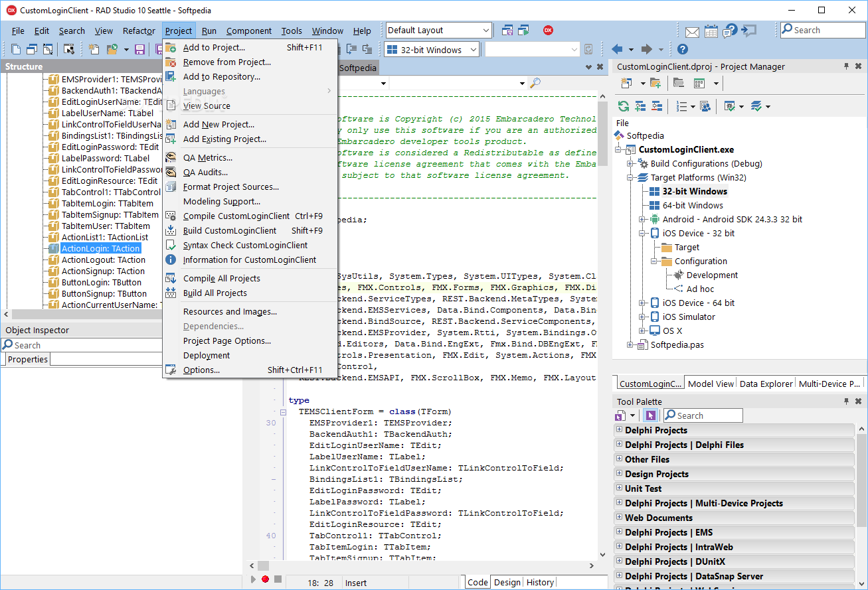The image size is (868, 590).
Task: Click the red record macro button
Action: [x=265, y=579]
